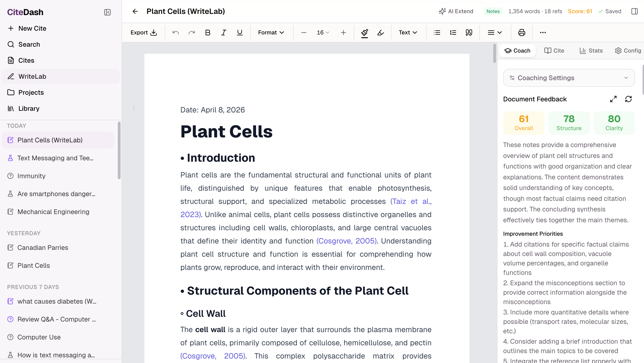Expand Document Feedback to full view
This screenshot has width=644, height=363.
click(613, 99)
